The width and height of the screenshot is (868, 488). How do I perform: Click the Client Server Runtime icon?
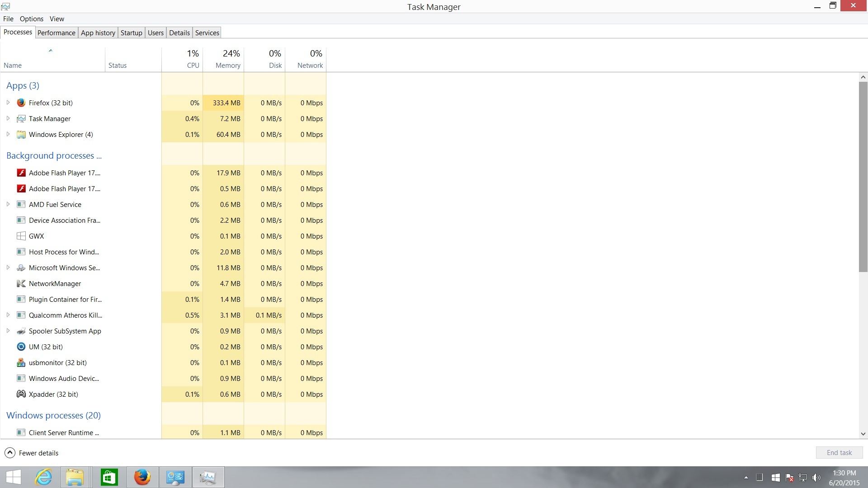click(21, 432)
